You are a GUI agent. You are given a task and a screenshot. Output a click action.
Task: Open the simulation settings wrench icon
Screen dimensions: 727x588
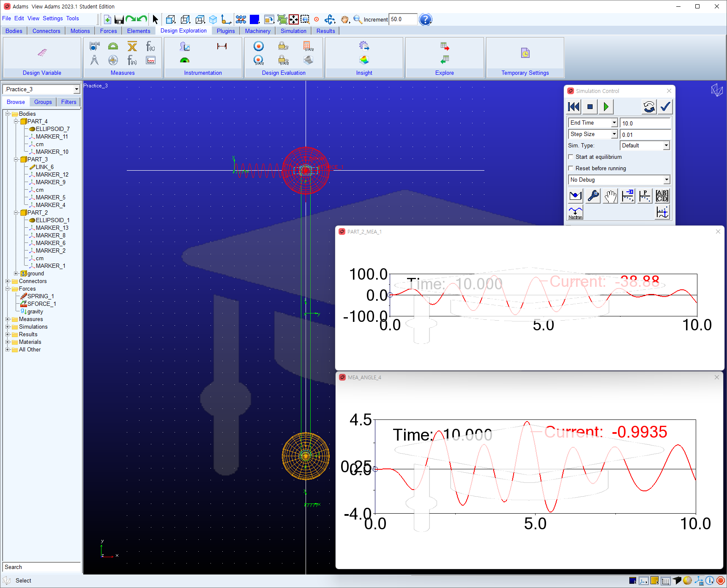(x=593, y=196)
